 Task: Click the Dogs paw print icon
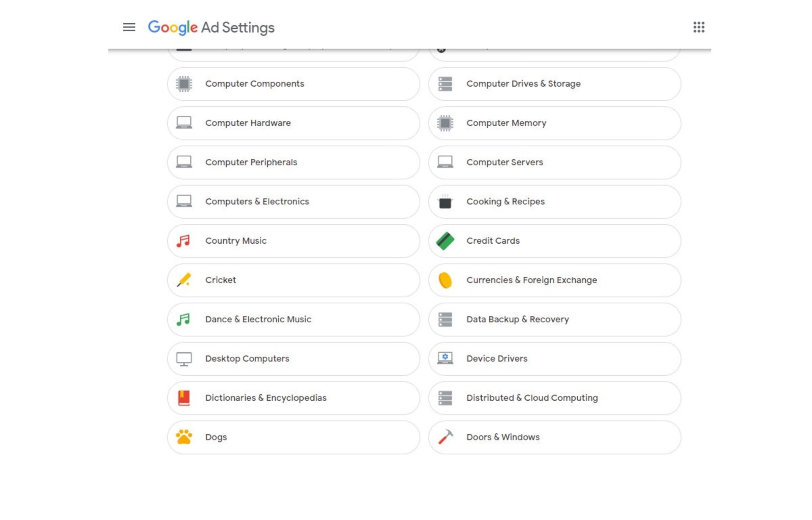point(184,437)
